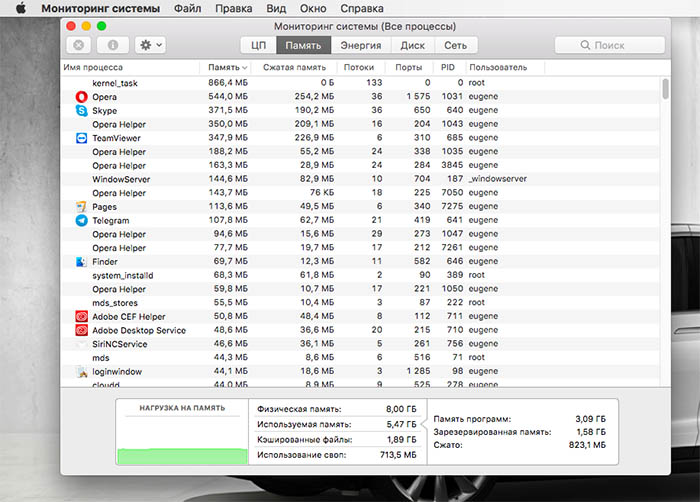Click the Использование своп 713,5 МБ value
Image resolution: width=700 pixels, height=502 pixels.
[x=398, y=455]
